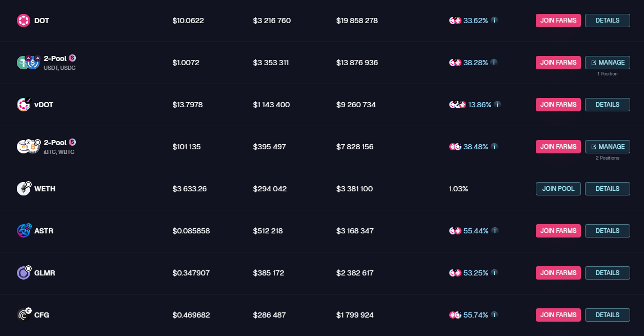Open Details for the vDOT pool
Screen dimensions: 644x336
coord(607,105)
